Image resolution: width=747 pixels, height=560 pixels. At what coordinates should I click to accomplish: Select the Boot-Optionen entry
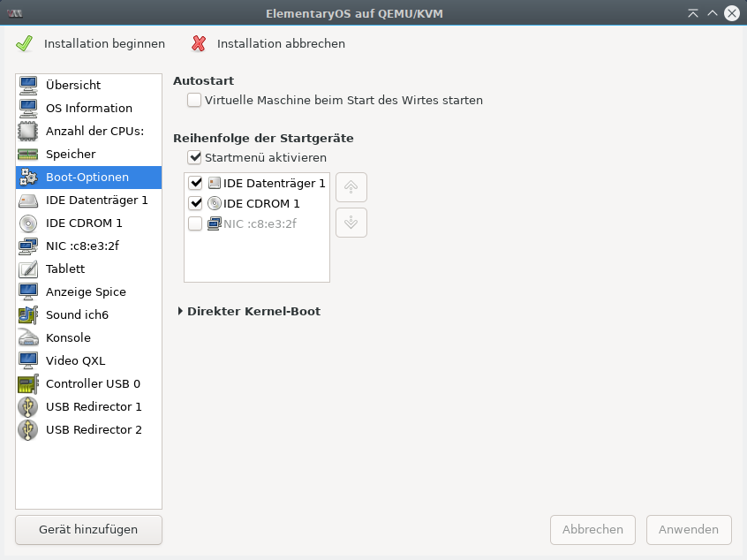pyautogui.click(x=88, y=178)
